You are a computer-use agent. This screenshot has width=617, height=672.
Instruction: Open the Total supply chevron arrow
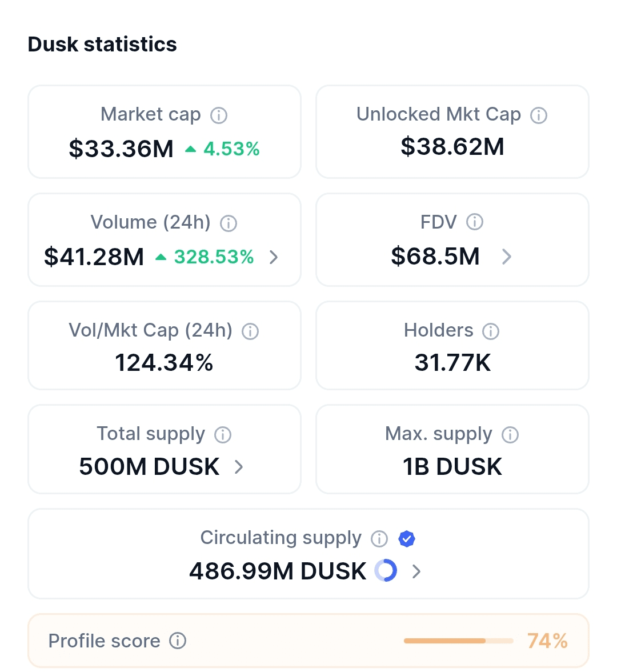[x=239, y=467]
